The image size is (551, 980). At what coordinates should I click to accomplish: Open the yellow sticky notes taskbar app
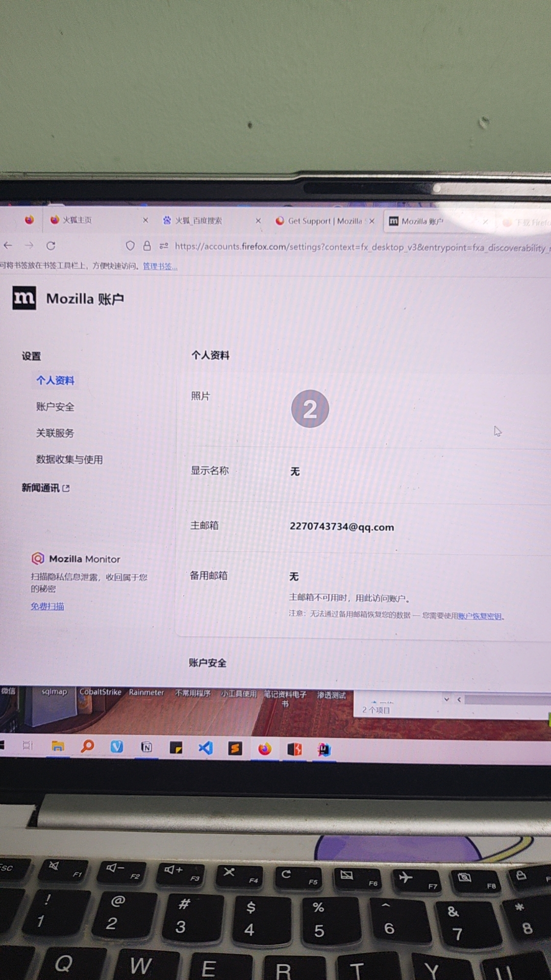(176, 748)
